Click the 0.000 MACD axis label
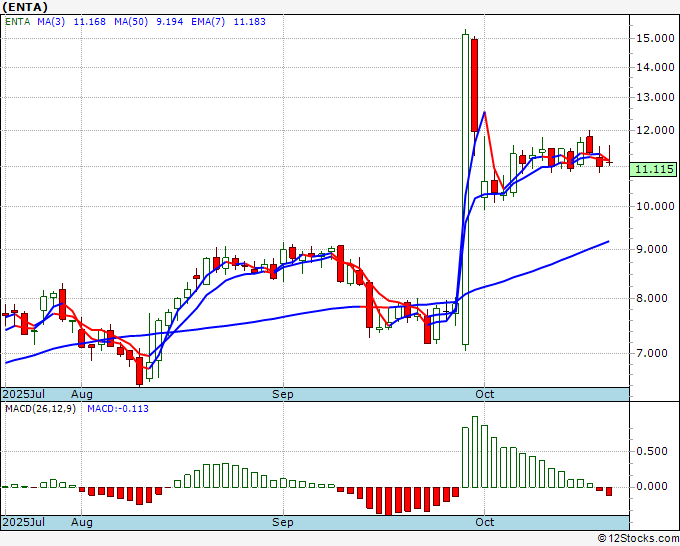 click(x=652, y=487)
